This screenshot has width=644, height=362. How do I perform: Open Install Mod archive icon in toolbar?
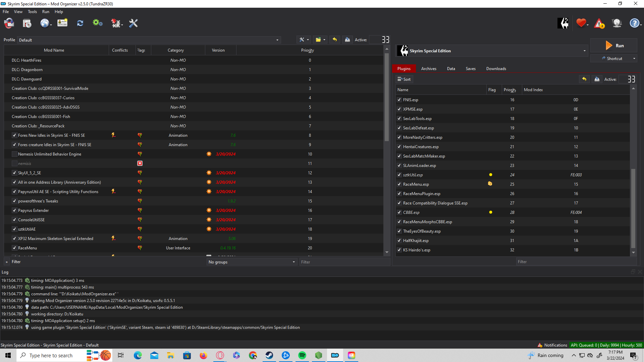(27, 23)
